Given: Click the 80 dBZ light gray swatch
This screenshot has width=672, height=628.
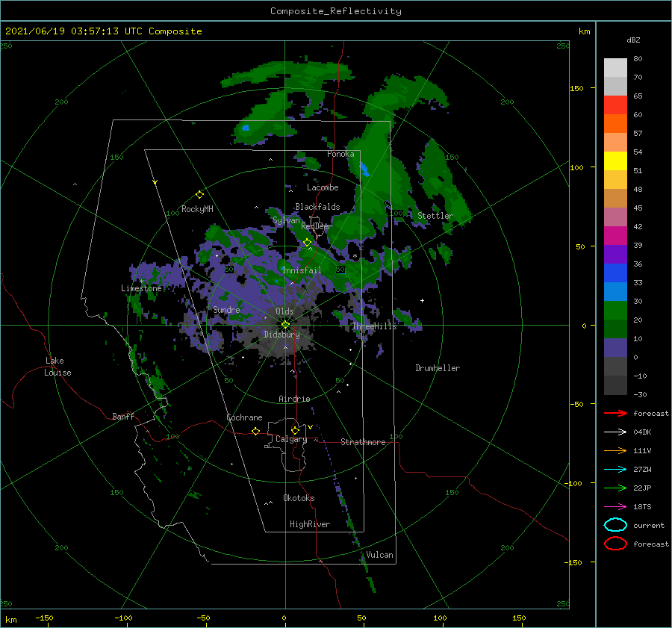Looking at the screenshot, I should 615,68.
